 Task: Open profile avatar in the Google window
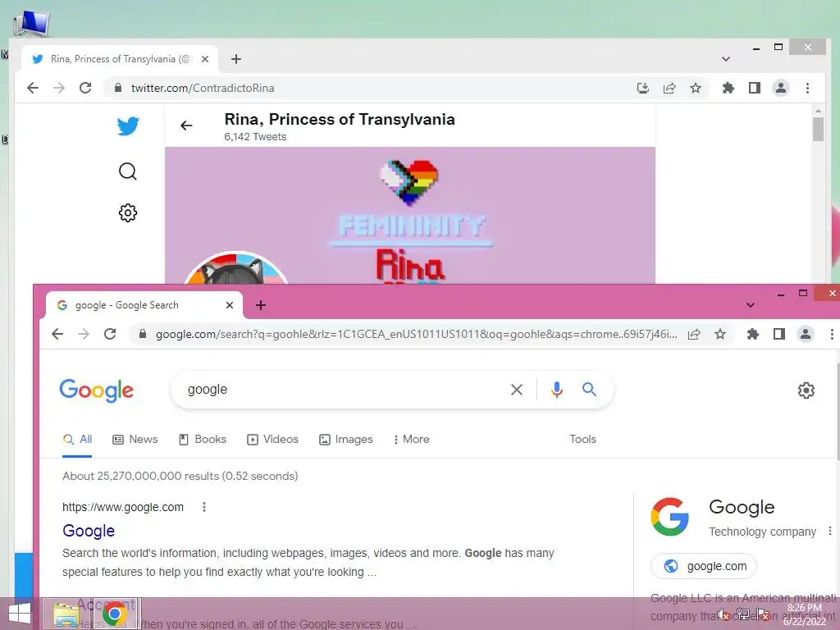point(806,335)
